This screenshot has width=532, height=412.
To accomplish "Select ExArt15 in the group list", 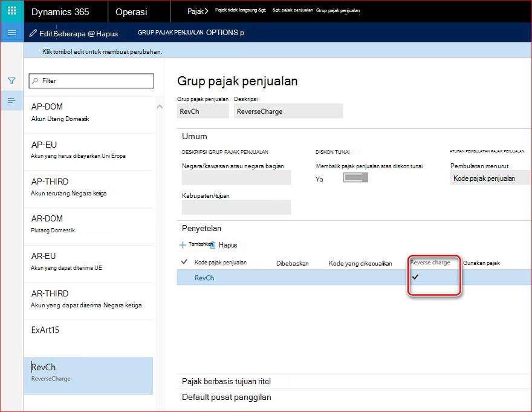I will [88, 338].
